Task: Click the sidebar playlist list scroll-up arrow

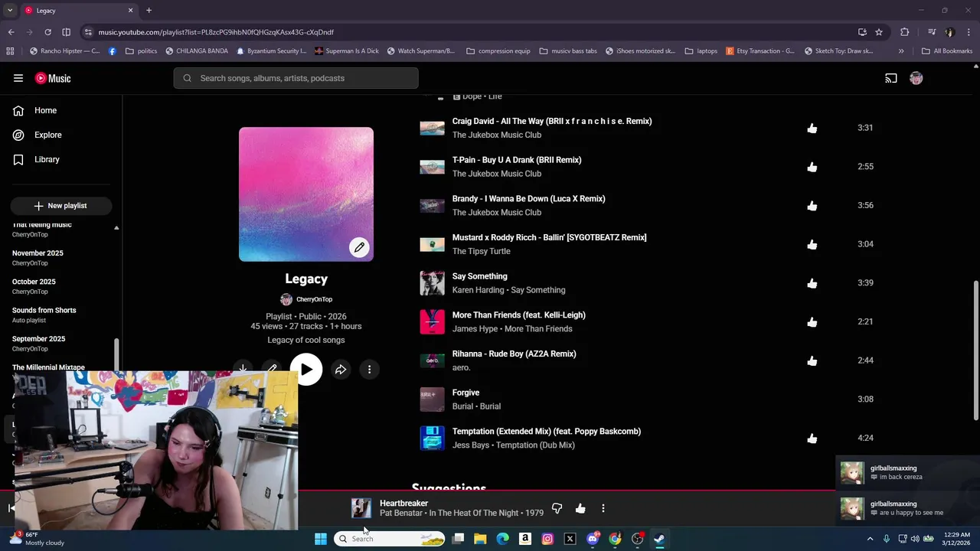Action: click(x=116, y=228)
